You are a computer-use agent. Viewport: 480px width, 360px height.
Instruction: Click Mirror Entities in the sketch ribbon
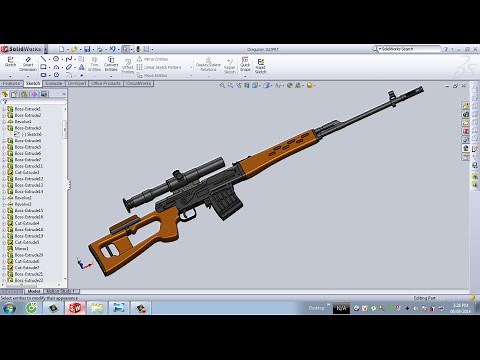tap(152, 59)
